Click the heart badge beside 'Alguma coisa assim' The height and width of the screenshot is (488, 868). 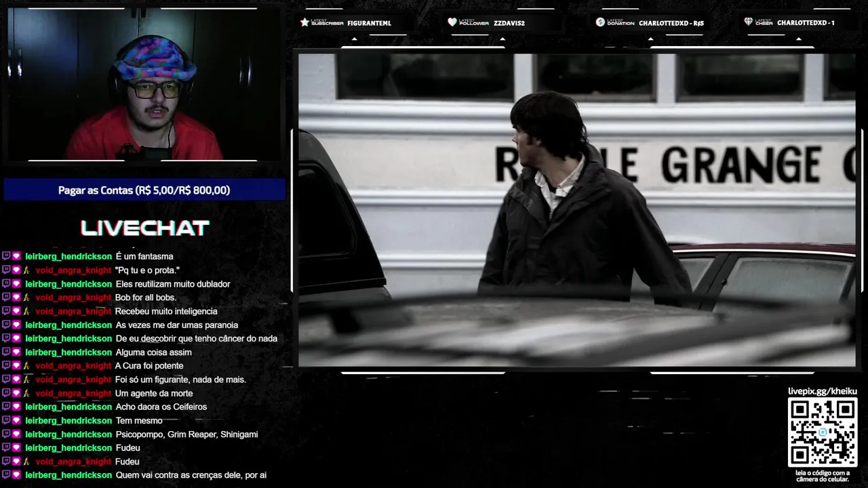pyautogui.click(x=16, y=352)
